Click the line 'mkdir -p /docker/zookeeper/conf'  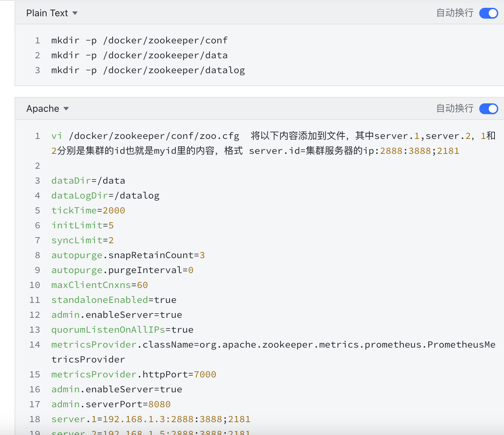click(x=139, y=40)
